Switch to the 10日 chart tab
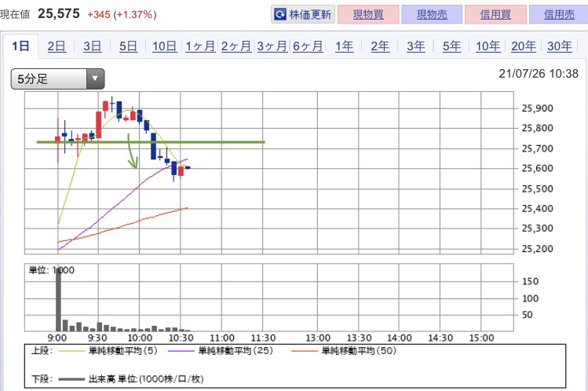The image size is (588, 391). point(164,46)
